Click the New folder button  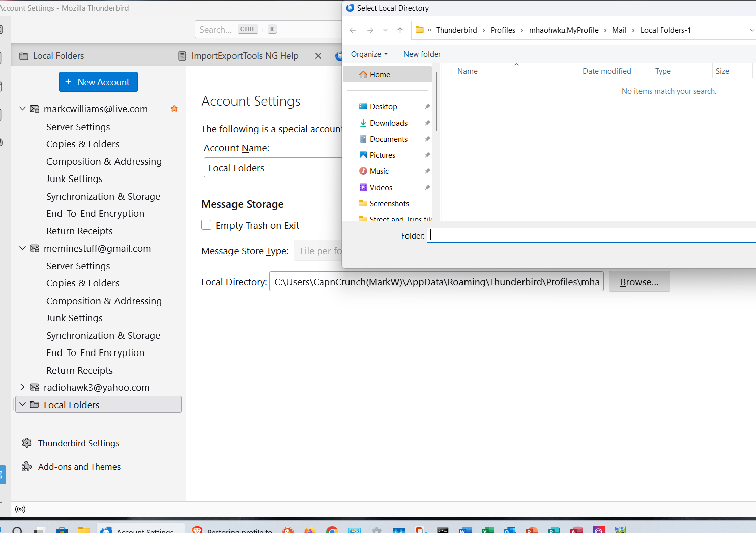pos(422,54)
